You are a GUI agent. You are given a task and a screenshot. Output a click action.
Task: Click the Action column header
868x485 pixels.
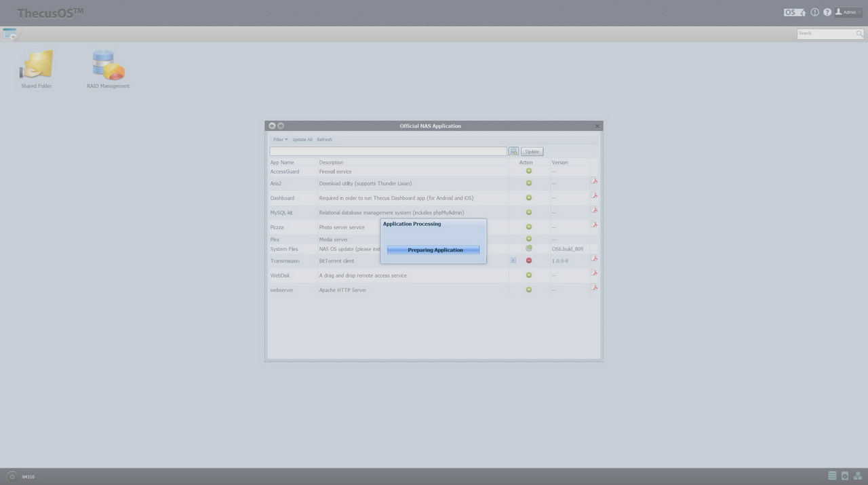pos(526,162)
